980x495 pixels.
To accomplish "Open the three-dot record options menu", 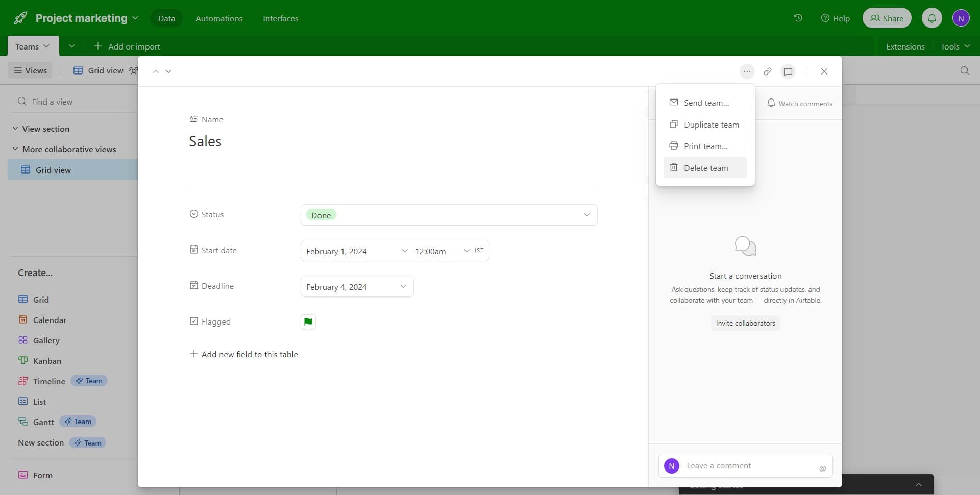I will [x=747, y=71].
